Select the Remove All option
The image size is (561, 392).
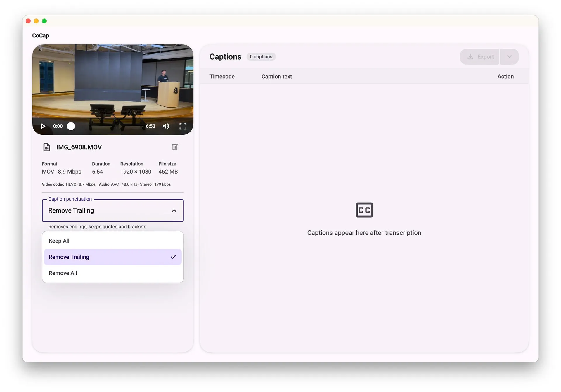(x=113, y=273)
